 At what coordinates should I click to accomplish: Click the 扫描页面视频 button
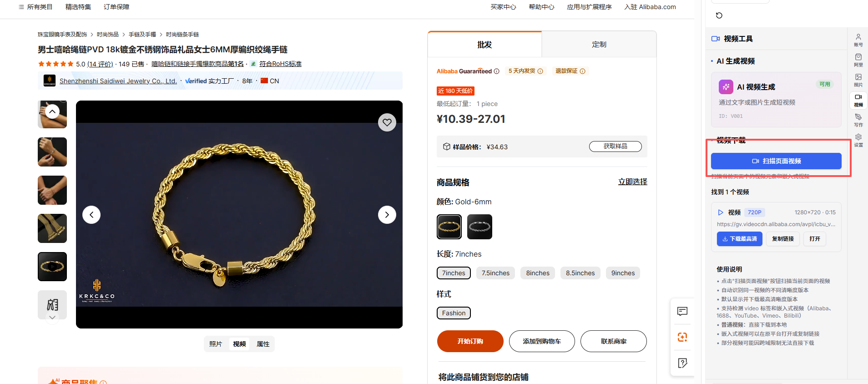776,161
